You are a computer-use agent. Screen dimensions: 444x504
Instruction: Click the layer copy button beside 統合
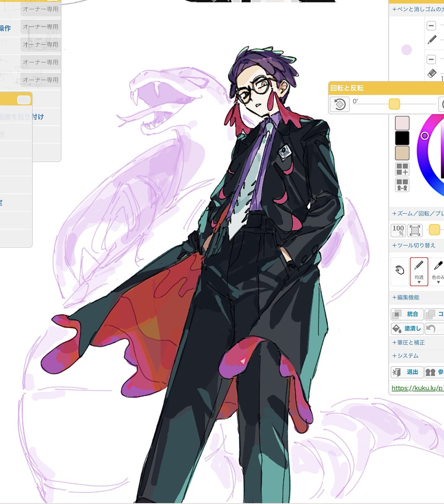434,314
